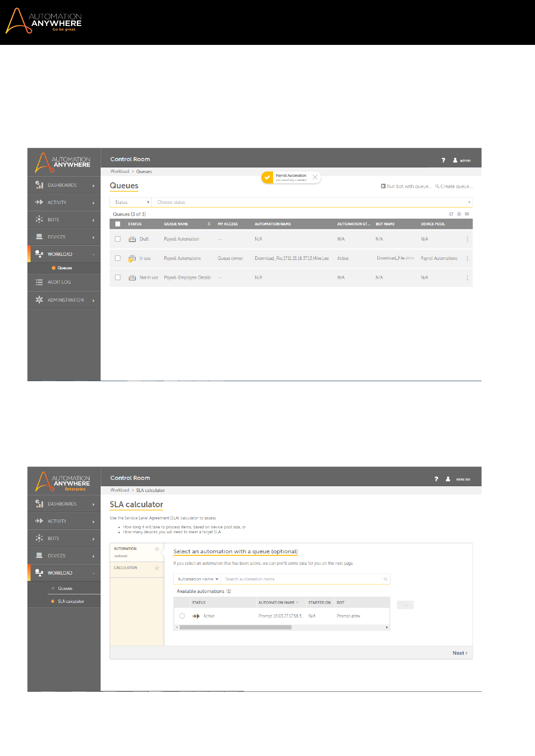Collapse Workload chevron in SLA calculator screenshot sidebar
Image resolution: width=535 pixels, height=756 pixels.
pos(93,573)
